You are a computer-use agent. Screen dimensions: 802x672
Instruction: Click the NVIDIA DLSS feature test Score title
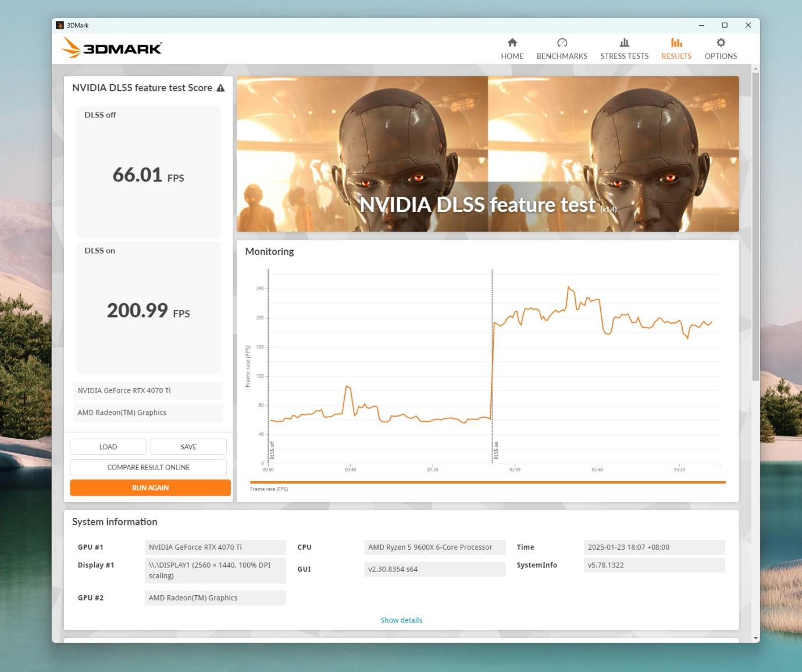[142, 88]
